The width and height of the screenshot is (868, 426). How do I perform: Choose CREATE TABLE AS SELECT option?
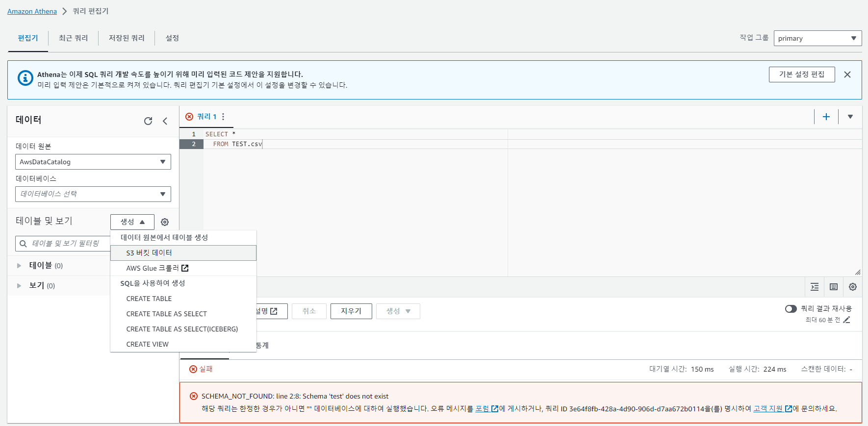tap(183, 314)
